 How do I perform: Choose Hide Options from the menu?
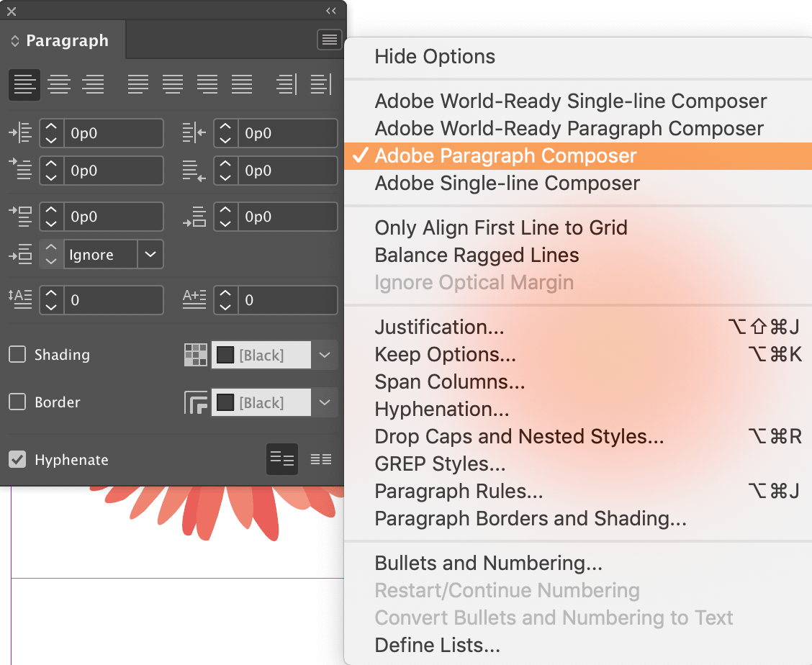click(x=434, y=56)
